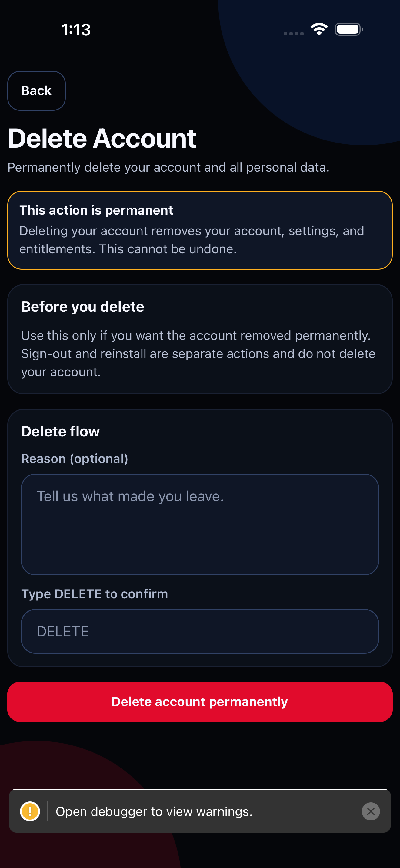
Task: Click the 'Type DELETE to confirm' label
Action: point(95,594)
